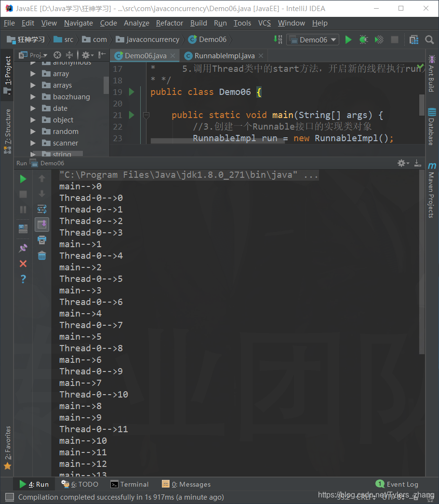Click dump threads icon in Run panel
The width and height of the screenshot is (439, 504).
tap(23, 228)
